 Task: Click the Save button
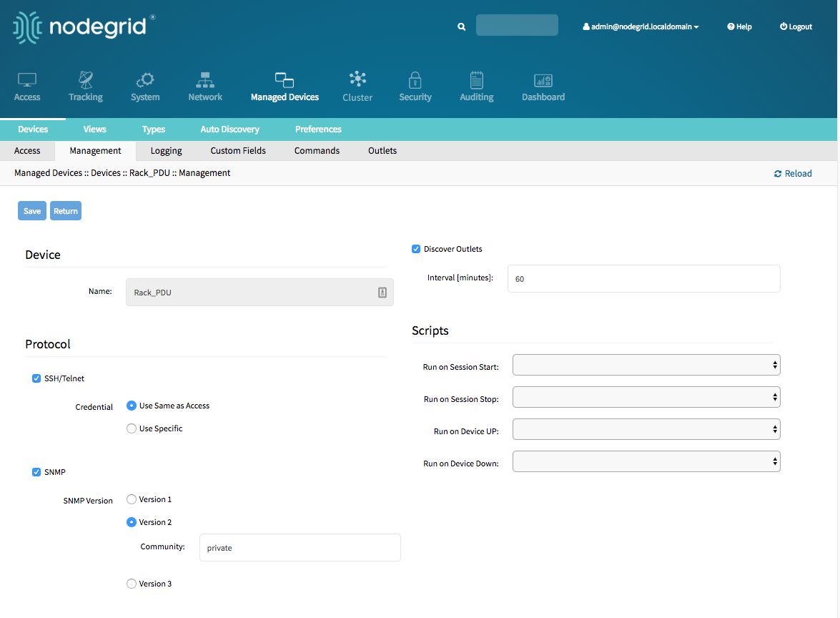[x=32, y=210]
